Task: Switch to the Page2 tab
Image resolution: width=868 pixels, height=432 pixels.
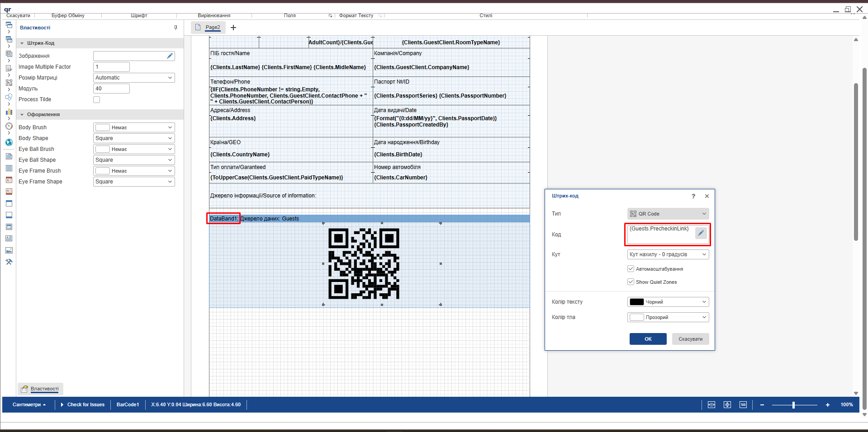Action: pyautogui.click(x=212, y=28)
